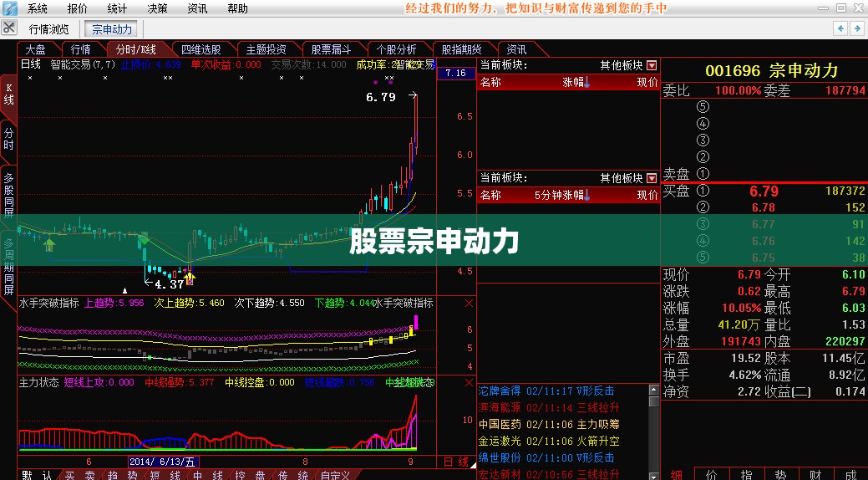
Task: Switch to the 个股分析 tab
Action: [396, 49]
